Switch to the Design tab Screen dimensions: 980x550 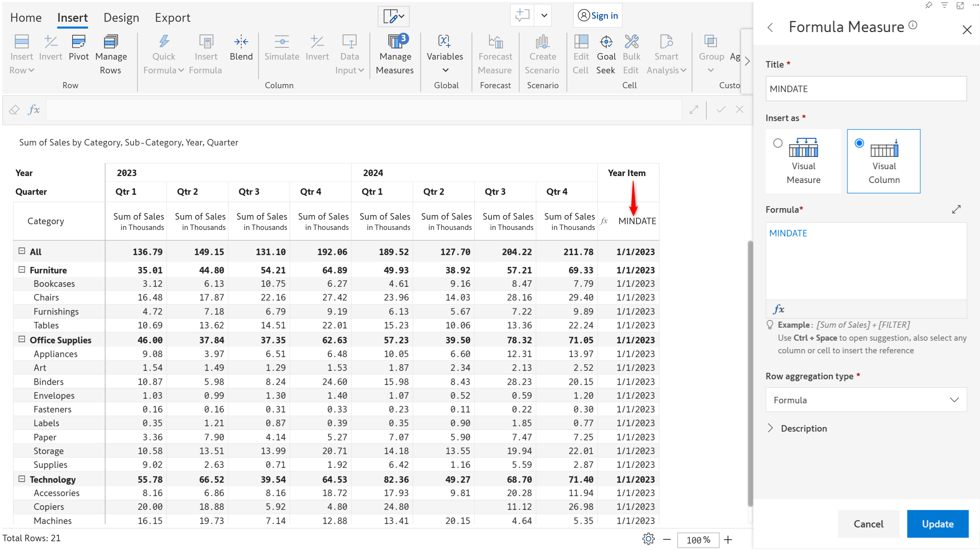coord(121,18)
